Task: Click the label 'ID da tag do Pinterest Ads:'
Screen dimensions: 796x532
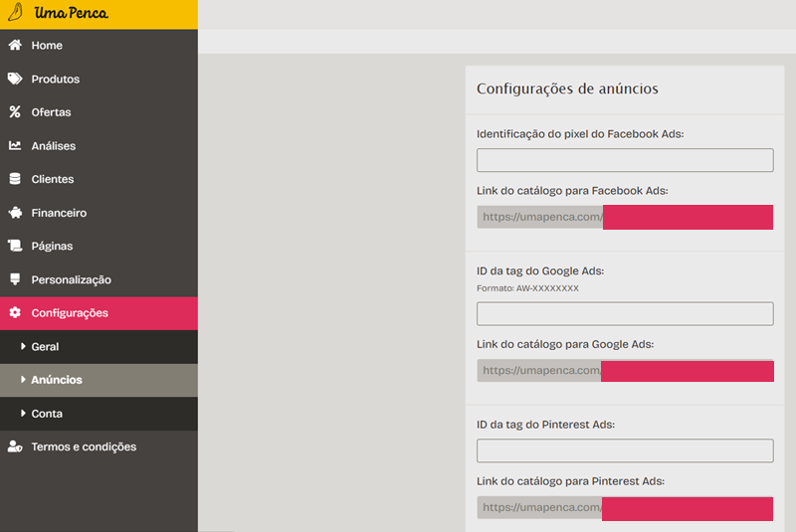Action: [545, 425]
